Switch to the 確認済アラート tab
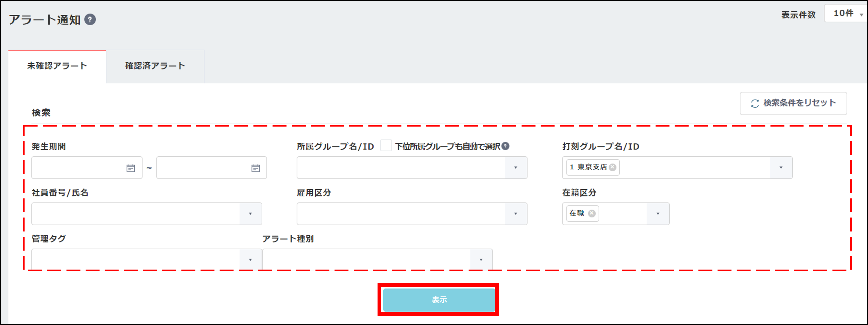 point(155,66)
